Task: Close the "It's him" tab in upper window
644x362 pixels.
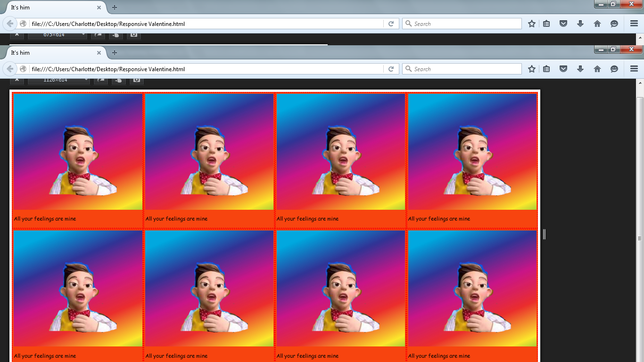Action: click(99, 8)
